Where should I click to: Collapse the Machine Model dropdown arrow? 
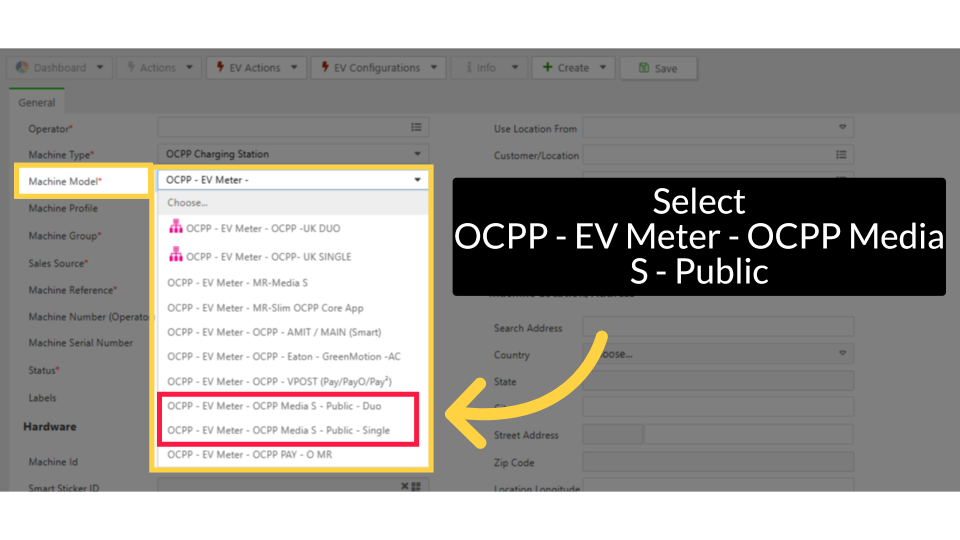418,180
